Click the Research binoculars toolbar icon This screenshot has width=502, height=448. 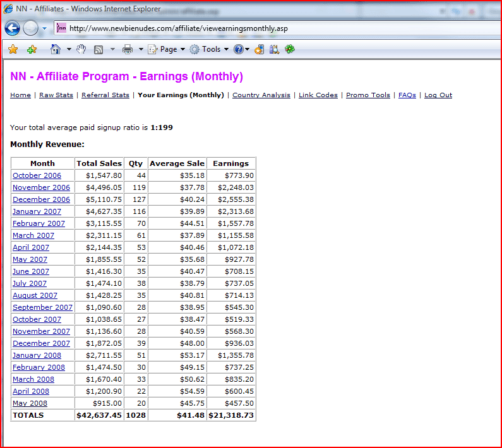[274, 49]
